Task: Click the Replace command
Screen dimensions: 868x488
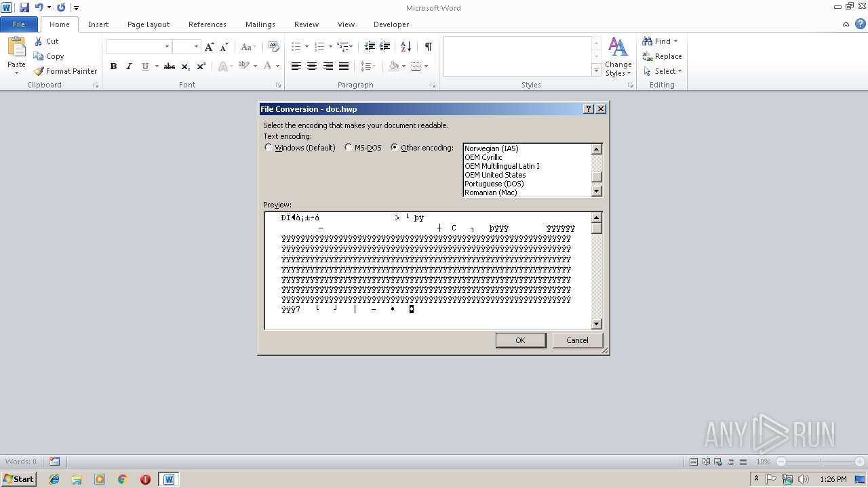Action: click(662, 56)
